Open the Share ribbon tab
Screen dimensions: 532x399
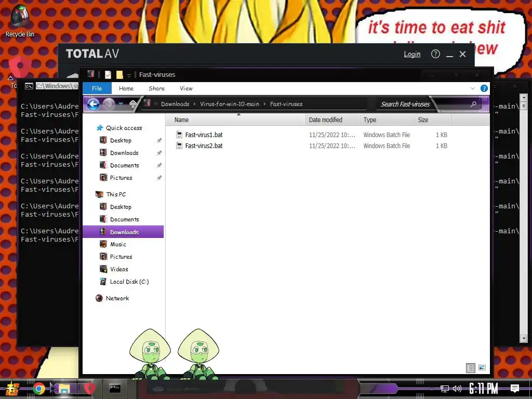[157, 88]
